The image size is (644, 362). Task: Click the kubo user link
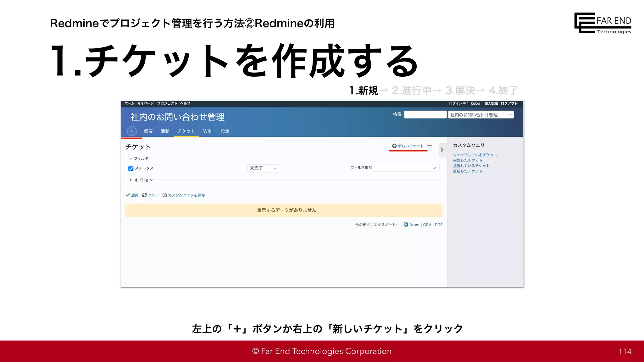pos(475,103)
